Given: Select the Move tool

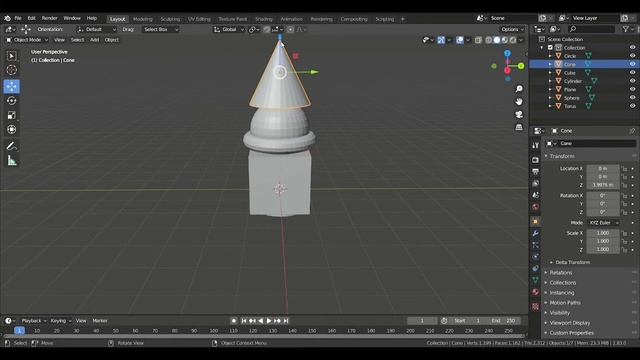Looking at the screenshot, I should click(x=11, y=87).
